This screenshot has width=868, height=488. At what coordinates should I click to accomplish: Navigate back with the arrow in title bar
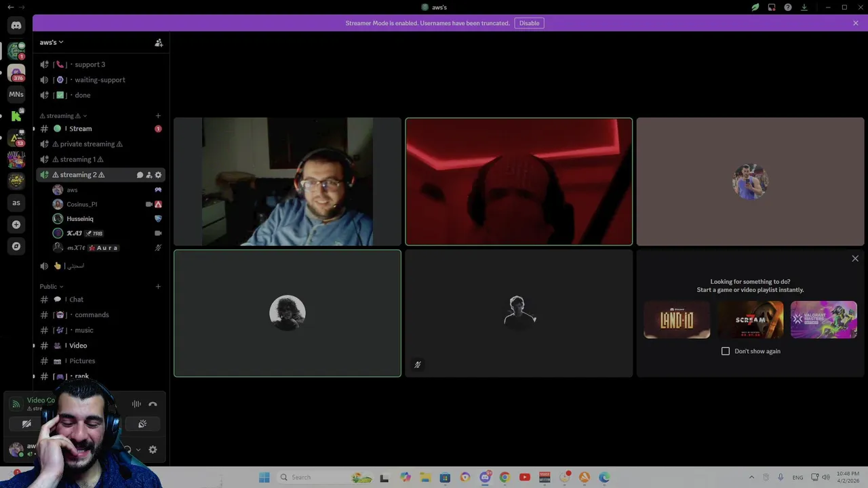point(10,7)
